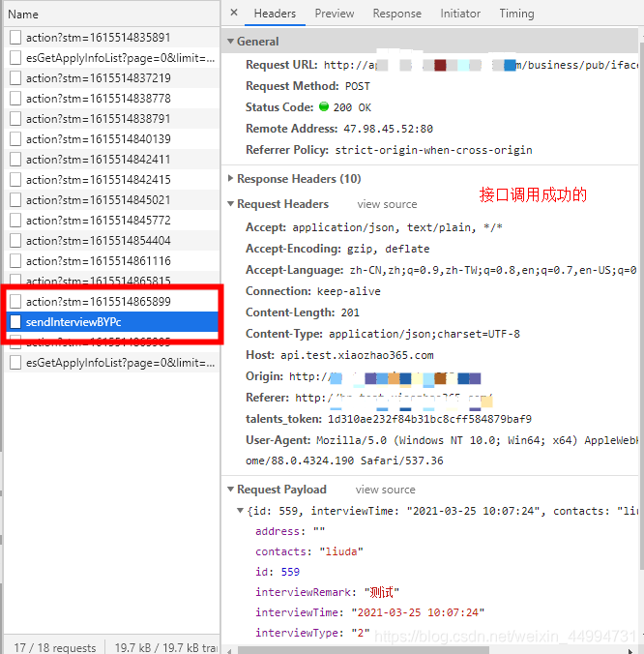Click file icon of action?stm=1615514865899

[x=15, y=302]
